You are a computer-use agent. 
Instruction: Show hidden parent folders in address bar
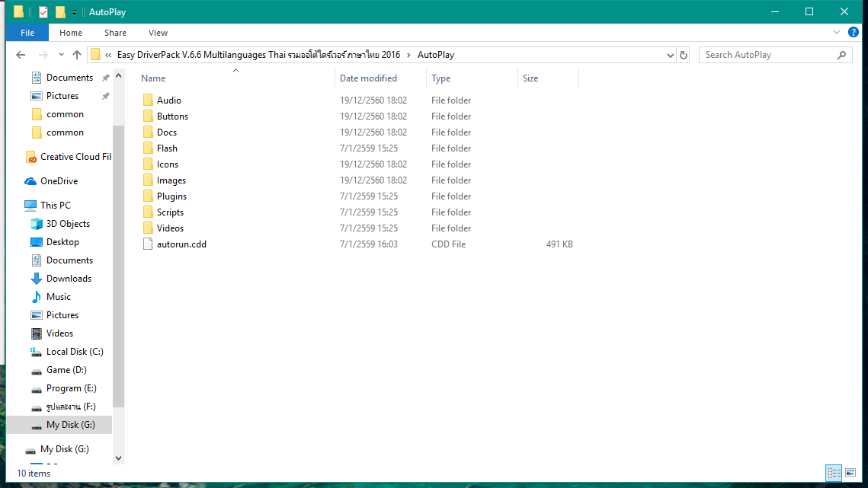[108, 55]
